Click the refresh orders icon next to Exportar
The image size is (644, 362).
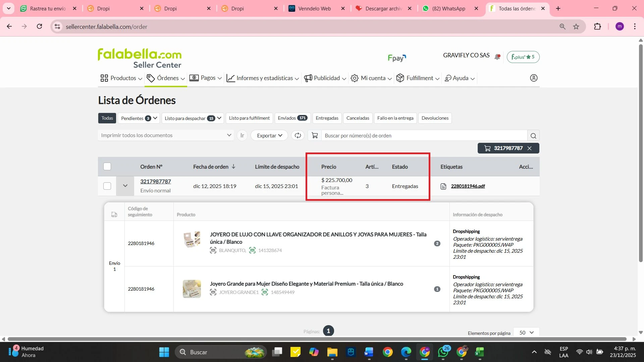298,135
